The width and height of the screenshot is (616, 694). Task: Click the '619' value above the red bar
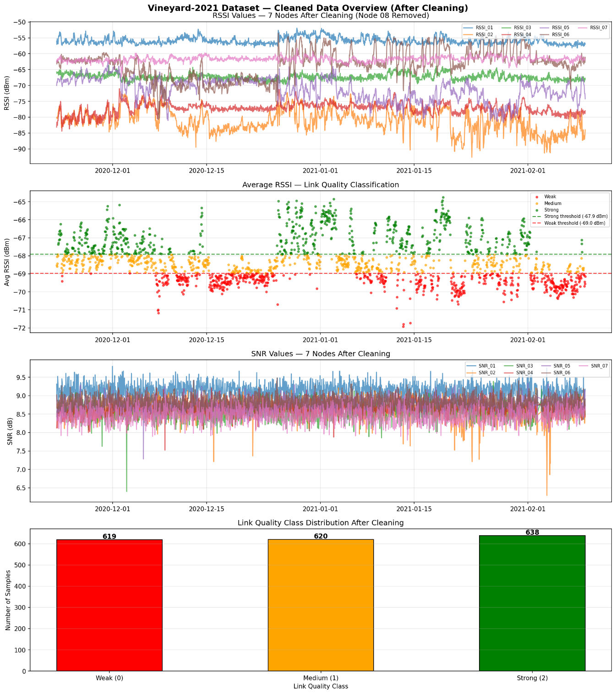(109, 537)
